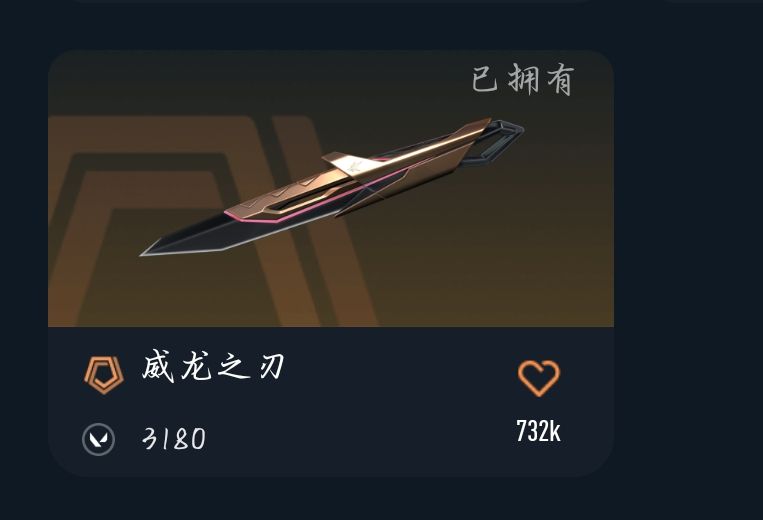Open the knife skin preview image
This screenshot has height=520, width=763.
coord(331,188)
